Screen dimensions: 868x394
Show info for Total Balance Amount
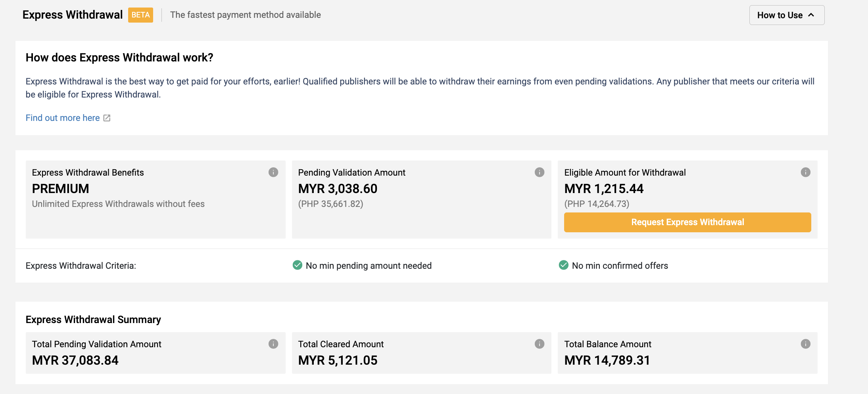tap(806, 344)
